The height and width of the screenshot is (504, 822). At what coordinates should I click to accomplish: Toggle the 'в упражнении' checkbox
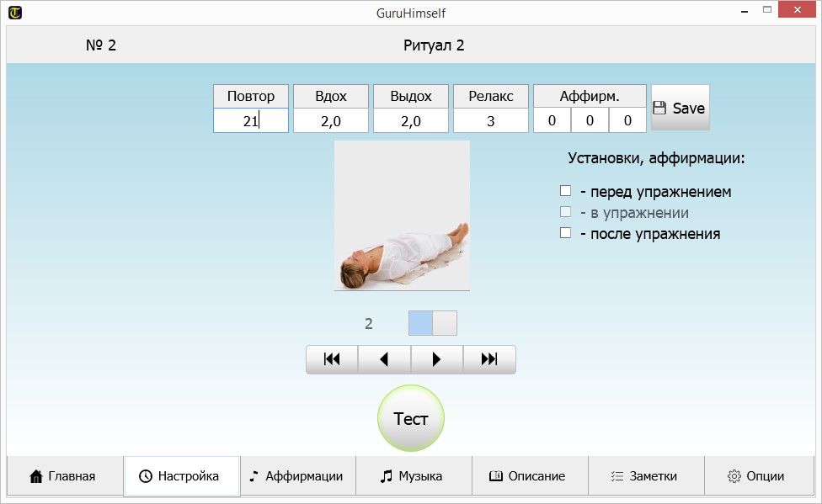566,212
